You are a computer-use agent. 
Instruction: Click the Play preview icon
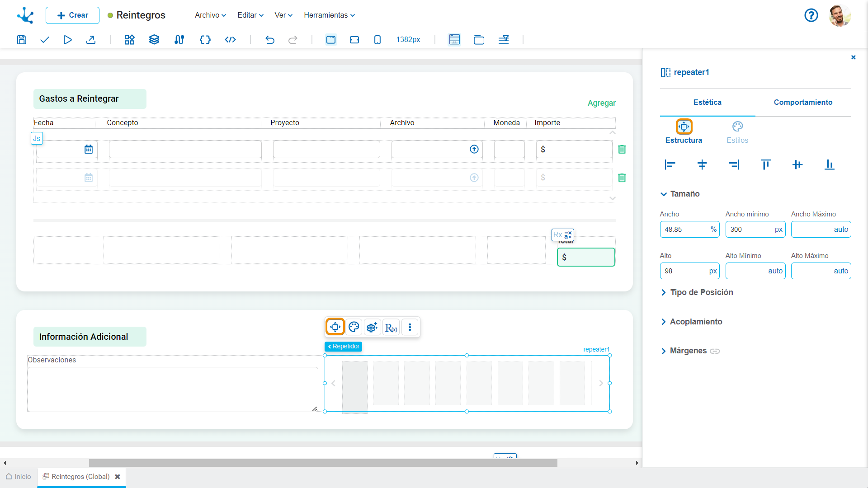click(x=67, y=40)
